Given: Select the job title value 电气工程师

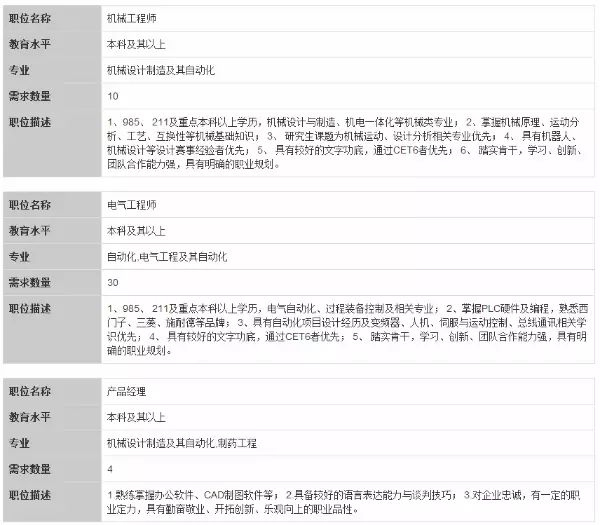Looking at the screenshot, I should pos(131,205).
